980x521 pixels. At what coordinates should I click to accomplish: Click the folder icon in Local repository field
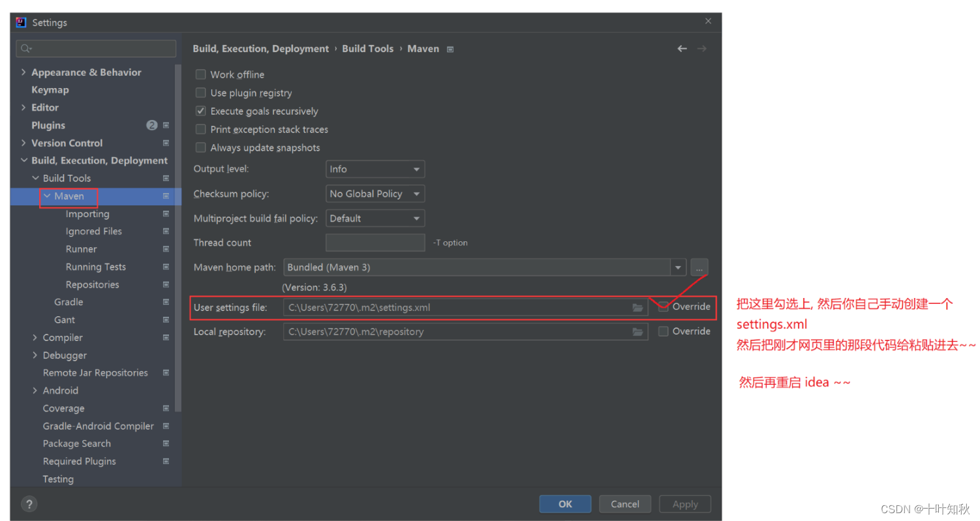637,332
